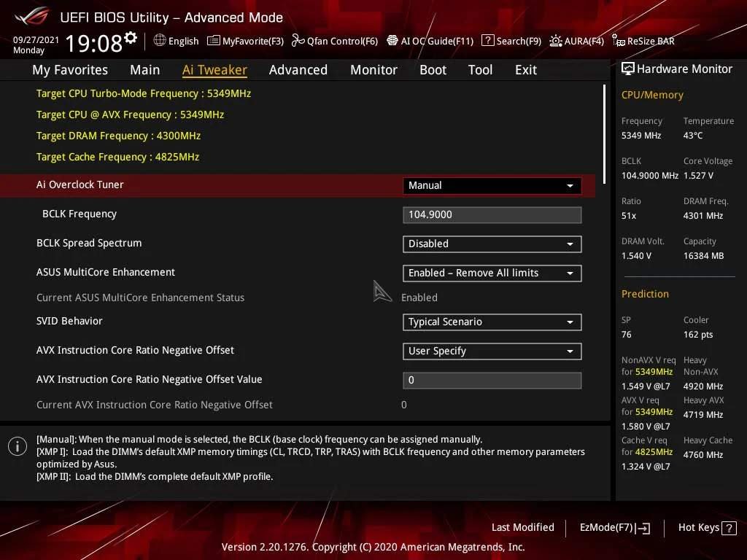The height and width of the screenshot is (560, 747).
Task: Open the ASUS MultiCore Enhancement selector
Action: tap(491, 273)
